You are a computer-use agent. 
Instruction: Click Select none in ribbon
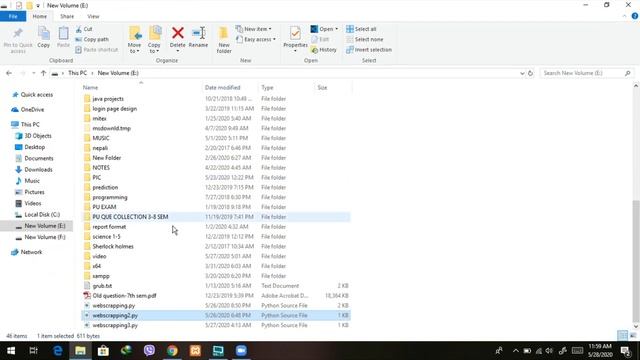[364, 40]
